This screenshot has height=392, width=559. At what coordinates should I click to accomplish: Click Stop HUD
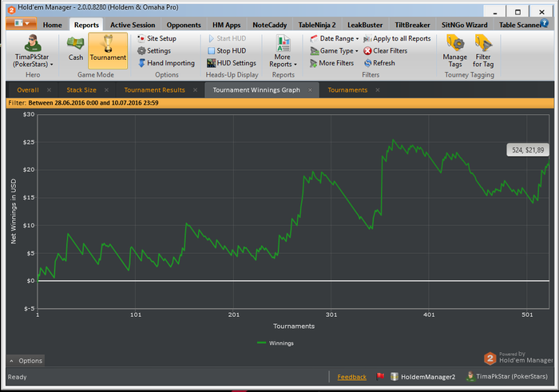[227, 50]
